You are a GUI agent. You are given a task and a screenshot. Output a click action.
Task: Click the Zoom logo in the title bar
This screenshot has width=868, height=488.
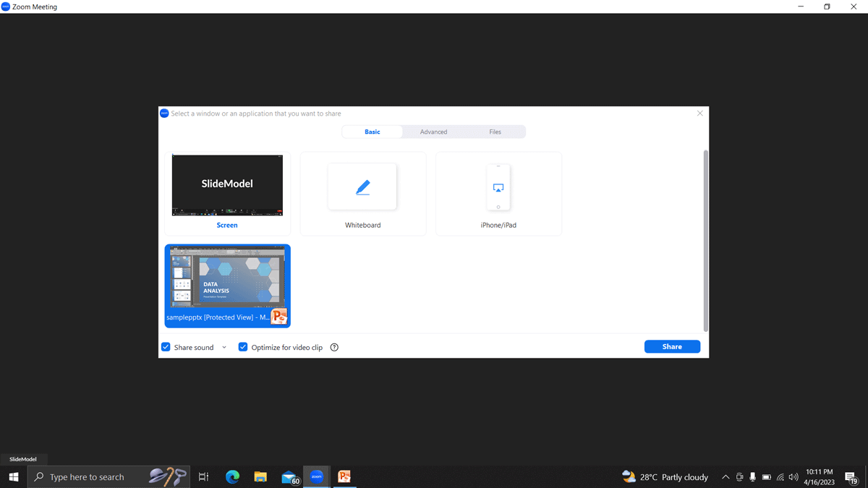click(6, 7)
